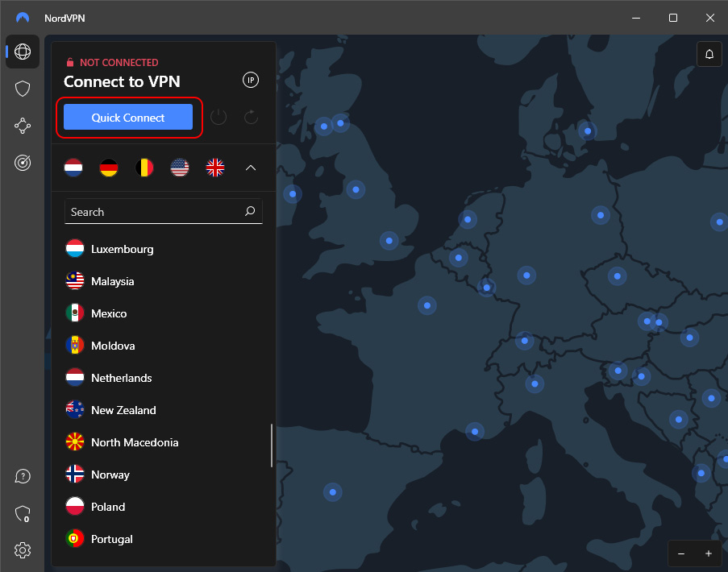Screen dimensions: 728x572
Task: Click the power disconnect icon
Action: [x=218, y=117]
